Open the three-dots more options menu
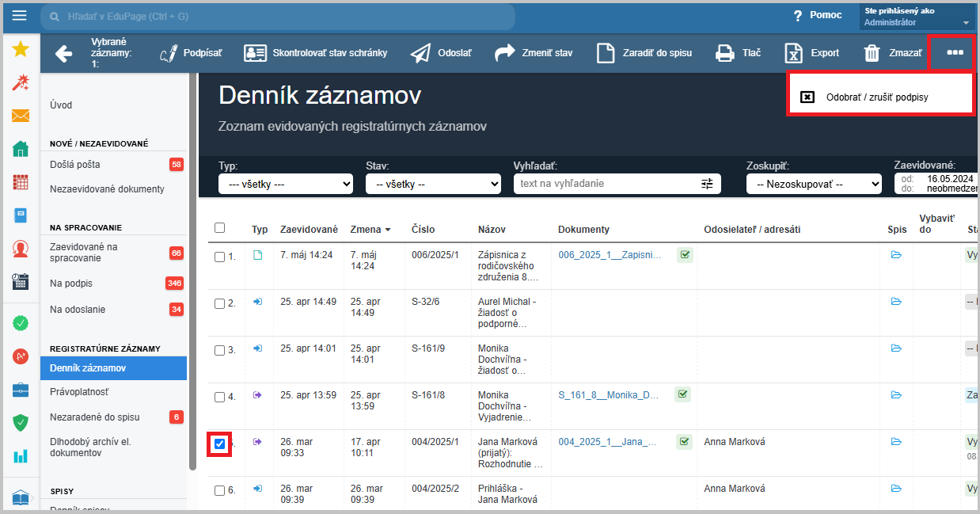The width and height of the screenshot is (980, 514). pyautogui.click(x=955, y=53)
